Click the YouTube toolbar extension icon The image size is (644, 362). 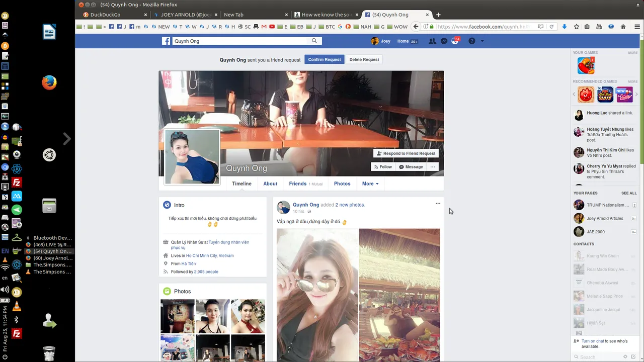pyautogui.click(x=599, y=27)
